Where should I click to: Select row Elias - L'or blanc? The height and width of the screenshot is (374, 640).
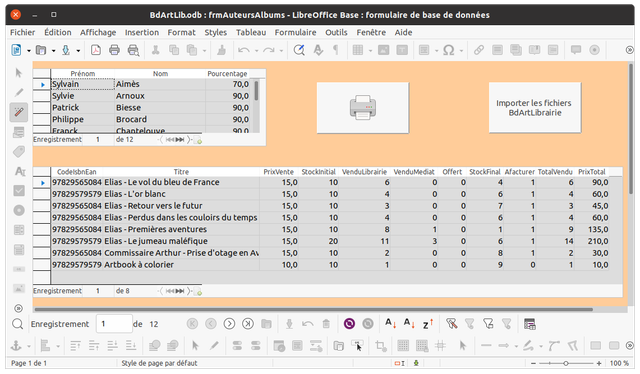[x=329, y=194]
